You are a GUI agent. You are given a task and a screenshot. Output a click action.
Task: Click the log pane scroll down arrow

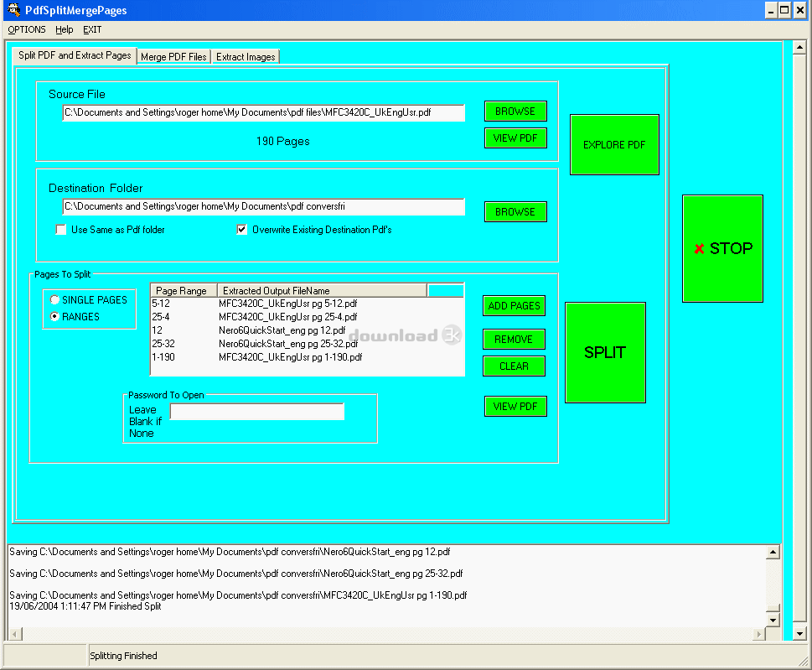coord(773,620)
